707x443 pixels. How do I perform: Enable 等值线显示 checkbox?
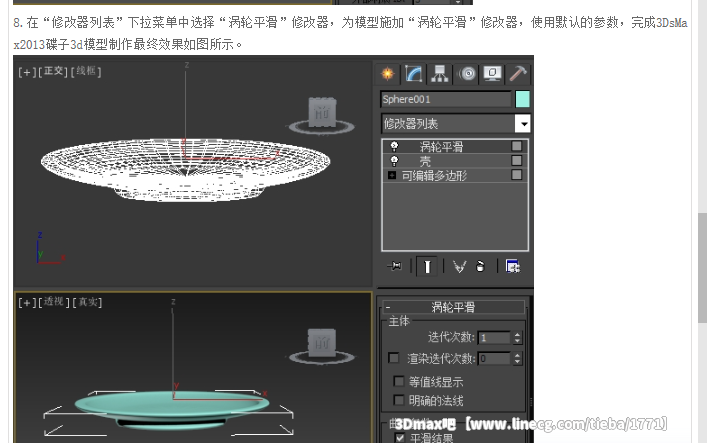[x=400, y=381]
